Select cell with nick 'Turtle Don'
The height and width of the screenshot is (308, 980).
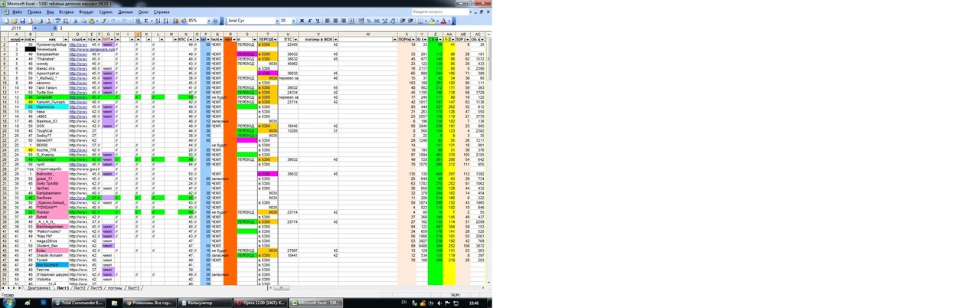coord(51,92)
